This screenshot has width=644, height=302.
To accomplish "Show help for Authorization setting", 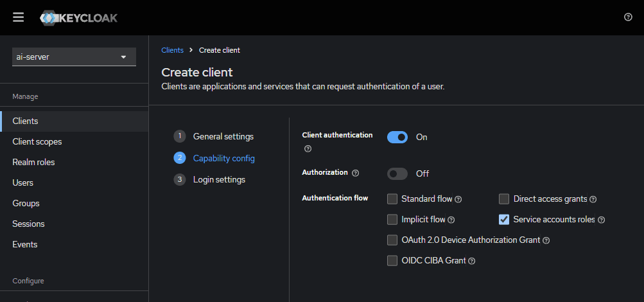I will [356, 173].
